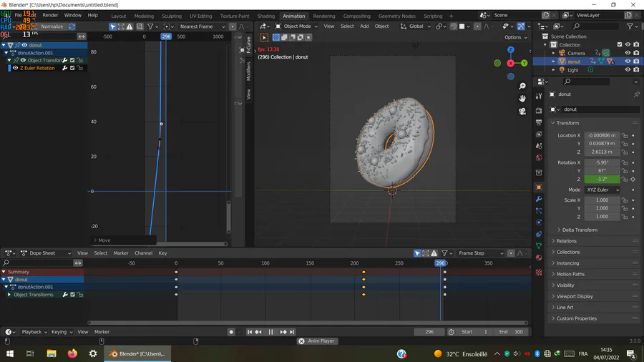This screenshot has width=644, height=362.
Task: Jump to the end frame
Action: [293, 332]
